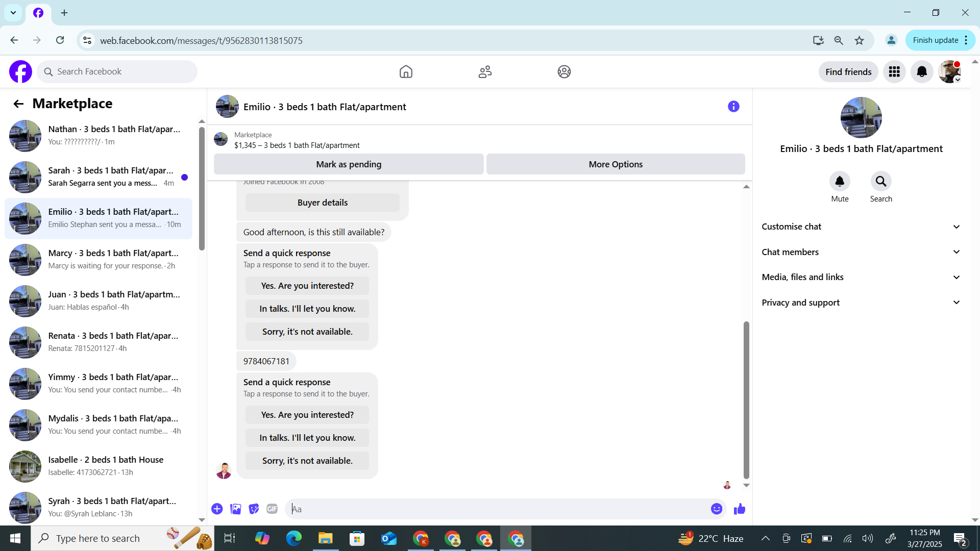Open account dropdown on profile picture
This screenshot has height=551, width=980.
coord(950,72)
